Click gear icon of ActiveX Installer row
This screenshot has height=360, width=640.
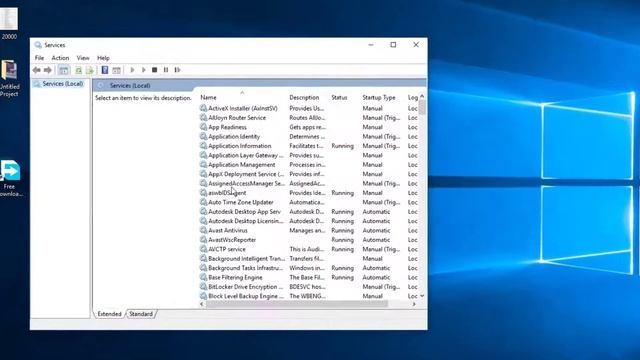coord(203,108)
